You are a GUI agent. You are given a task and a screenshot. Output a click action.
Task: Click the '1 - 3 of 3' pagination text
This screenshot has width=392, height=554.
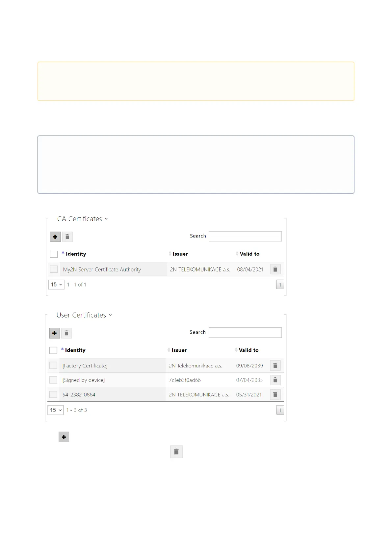pos(76,410)
